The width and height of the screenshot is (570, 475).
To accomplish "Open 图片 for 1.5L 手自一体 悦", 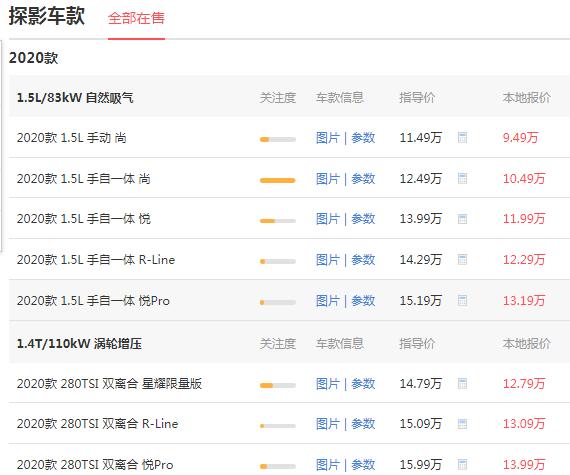I will [328, 219].
